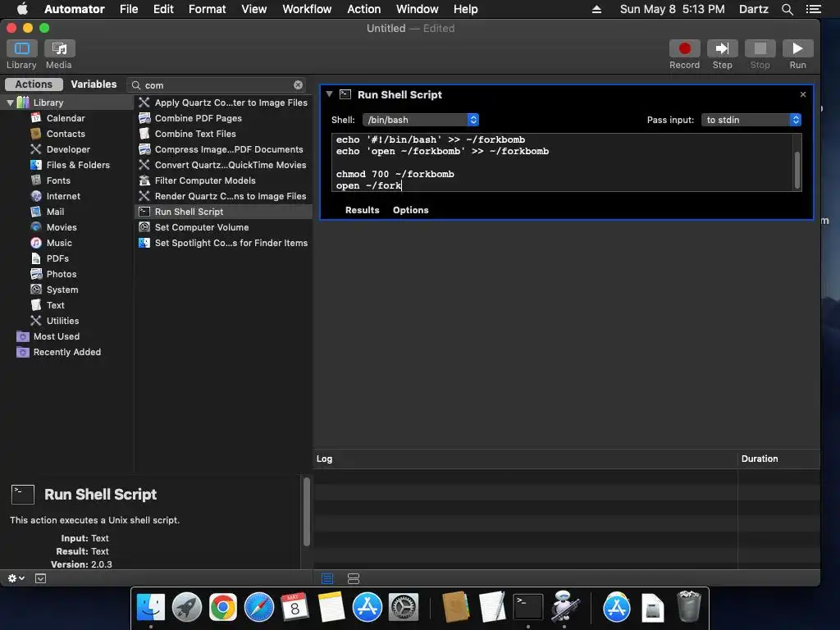Open the File menu
Viewport: 840px width, 630px height.
click(129, 9)
